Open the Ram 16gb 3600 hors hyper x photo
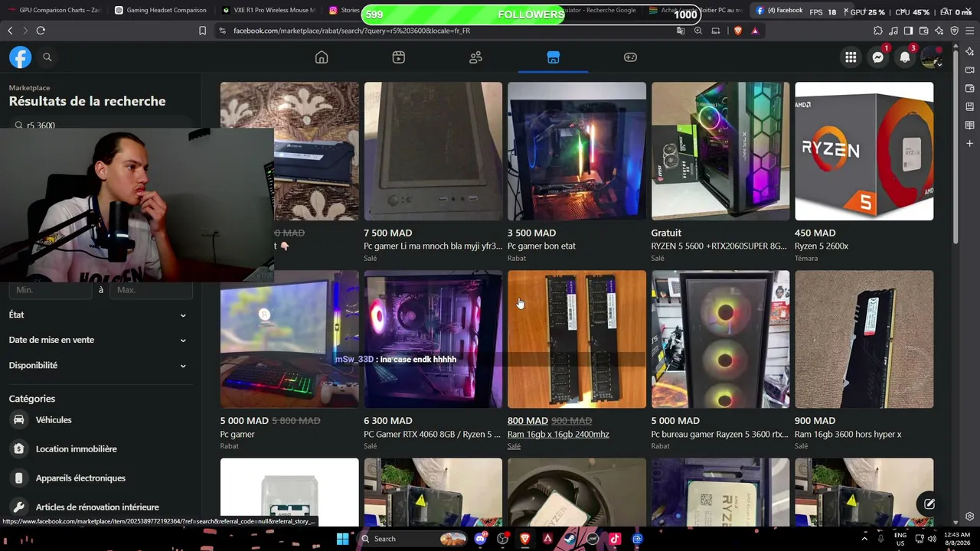 [864, 339]
